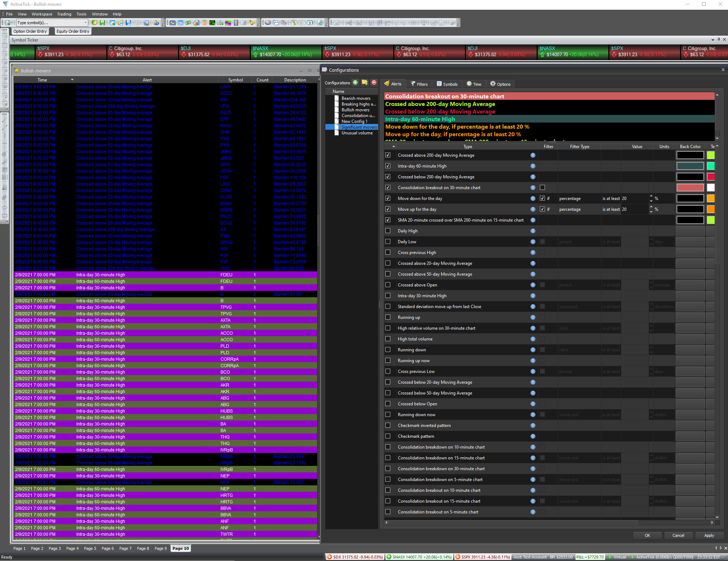Click the Option Order Entry button
The height and width of the screenshot is (561, 728).
tap(30, 31)
